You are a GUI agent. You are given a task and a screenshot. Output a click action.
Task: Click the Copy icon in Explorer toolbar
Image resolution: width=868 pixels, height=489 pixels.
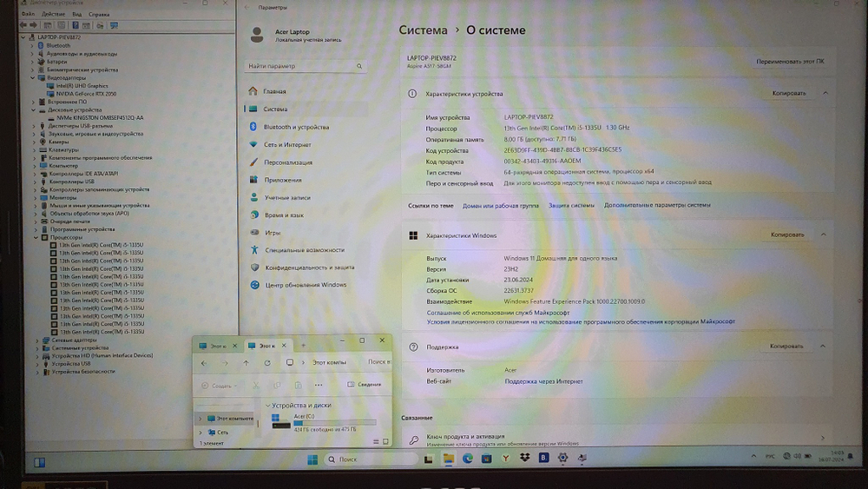[x=277, y=385]
